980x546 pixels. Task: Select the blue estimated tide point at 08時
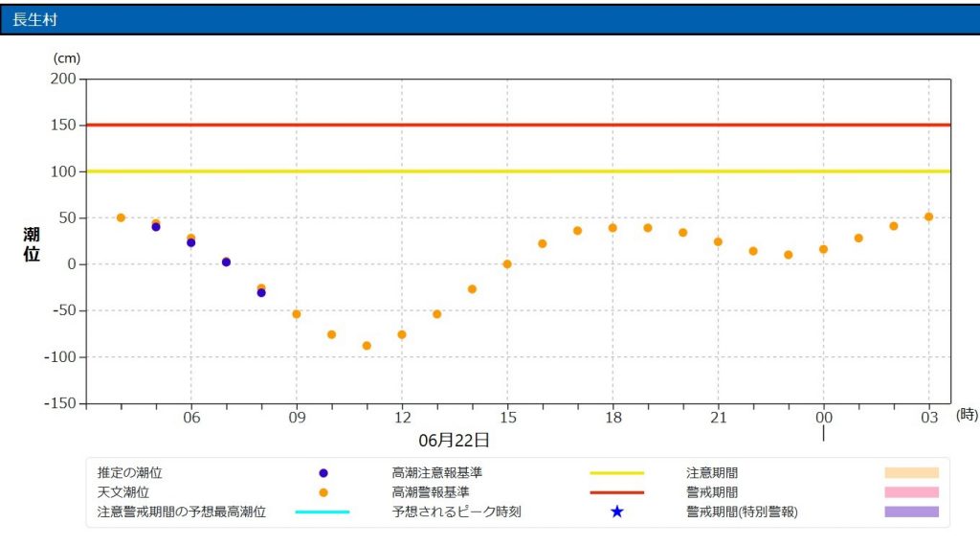click(x=261, y=293)
